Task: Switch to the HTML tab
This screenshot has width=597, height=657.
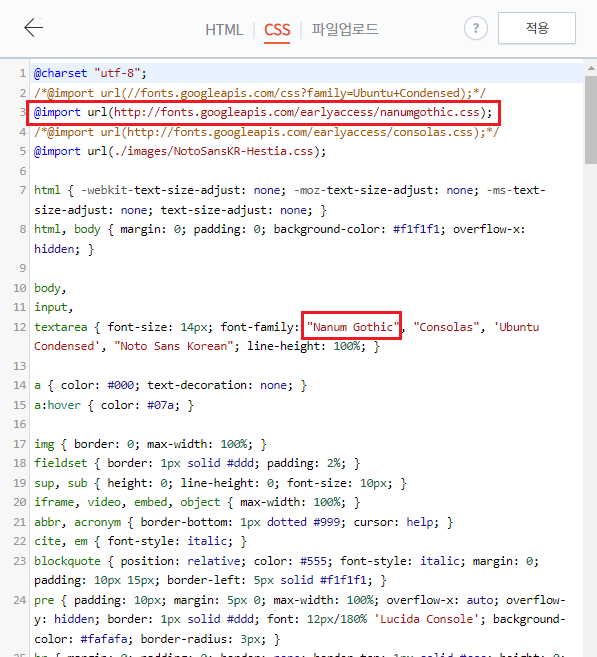Action: (224, 30)
